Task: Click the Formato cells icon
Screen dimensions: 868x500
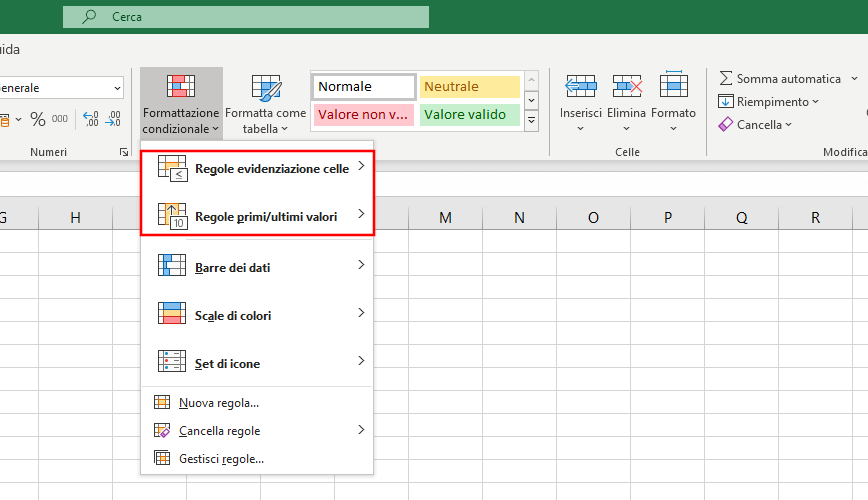Action: click(673, 85)
